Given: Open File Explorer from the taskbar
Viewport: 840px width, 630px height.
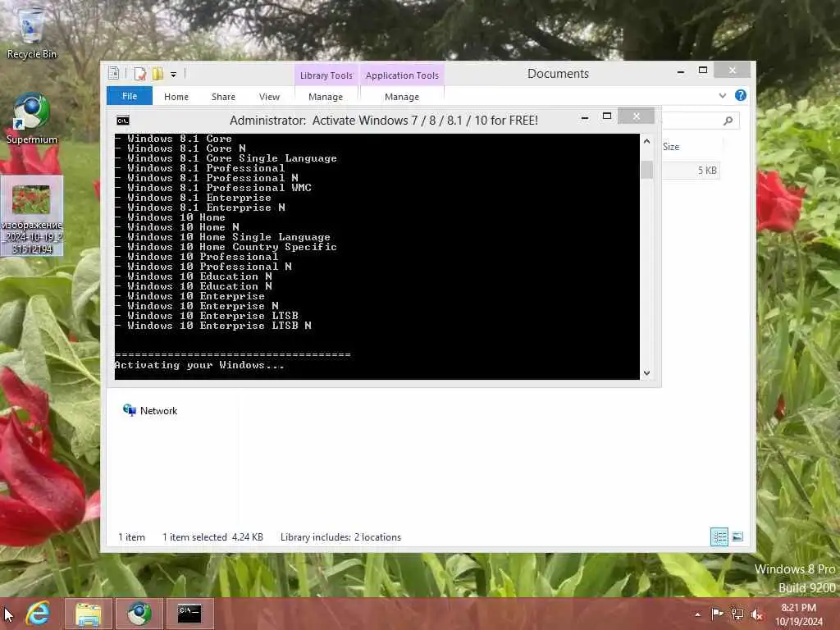Looking at the screenshot, I should 89,614.
